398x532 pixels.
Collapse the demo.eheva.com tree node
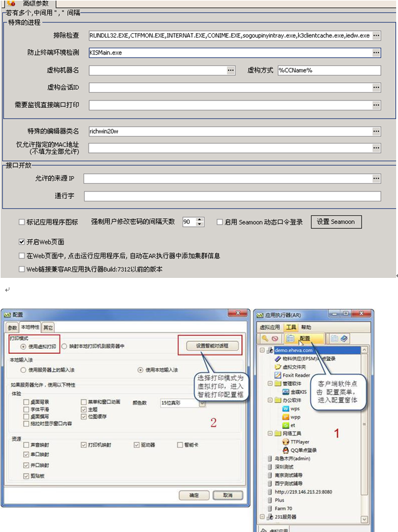tap(262, 350)
